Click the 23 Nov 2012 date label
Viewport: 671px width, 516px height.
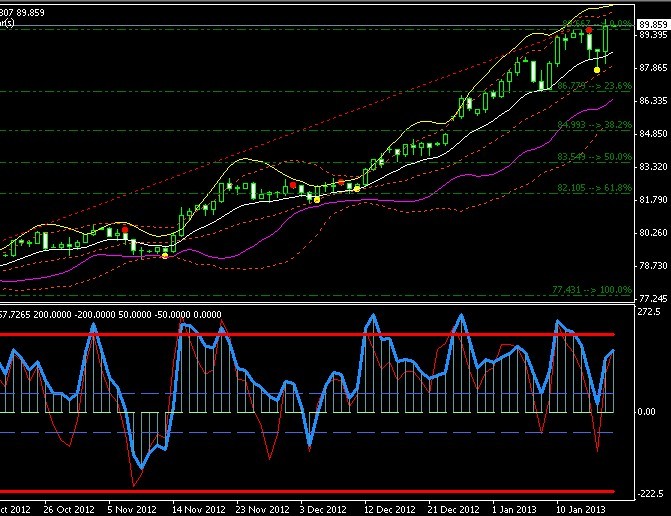click(262, 510)
